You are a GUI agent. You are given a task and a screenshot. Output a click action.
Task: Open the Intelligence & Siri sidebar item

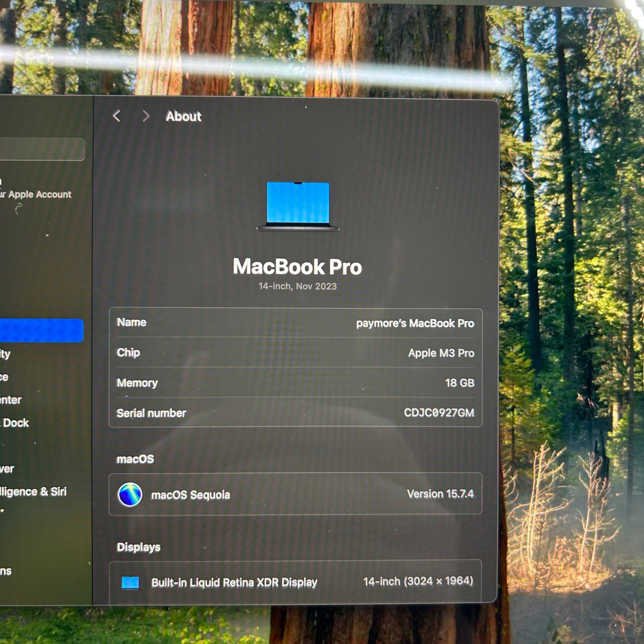pos(33,492)
